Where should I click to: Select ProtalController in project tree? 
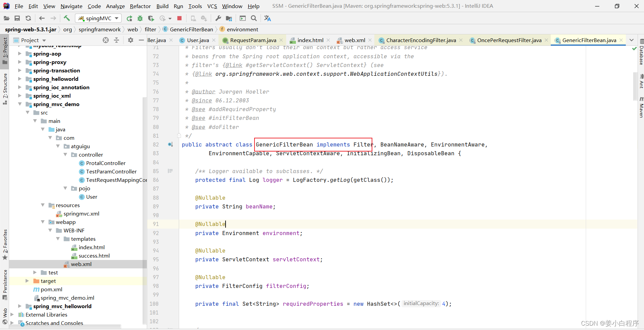pyautogui.click(x=106, y=163)
